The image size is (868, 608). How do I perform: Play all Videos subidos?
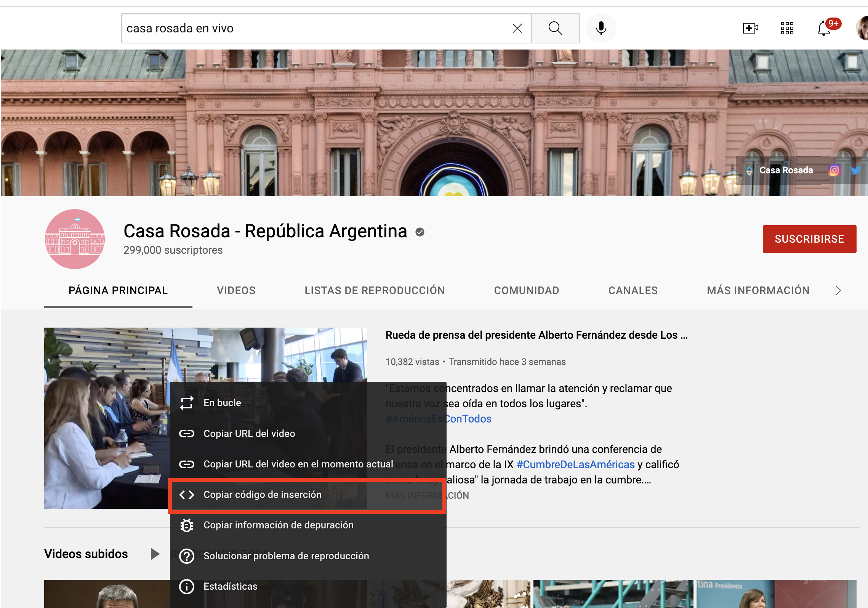[x=155, y=554]
